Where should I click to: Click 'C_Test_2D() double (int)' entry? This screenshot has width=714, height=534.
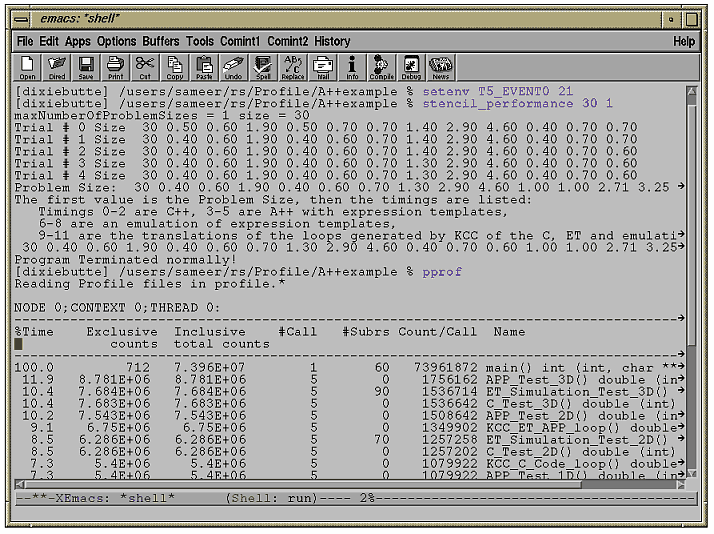click(x=580, y=452)
